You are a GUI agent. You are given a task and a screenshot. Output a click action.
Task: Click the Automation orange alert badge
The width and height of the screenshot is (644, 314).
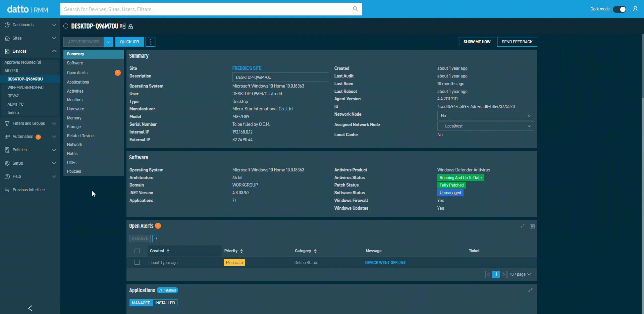(38, 137)
